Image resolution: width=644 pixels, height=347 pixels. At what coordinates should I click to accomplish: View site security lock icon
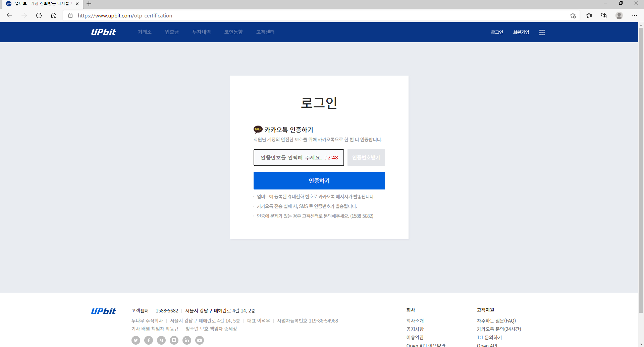70,15
